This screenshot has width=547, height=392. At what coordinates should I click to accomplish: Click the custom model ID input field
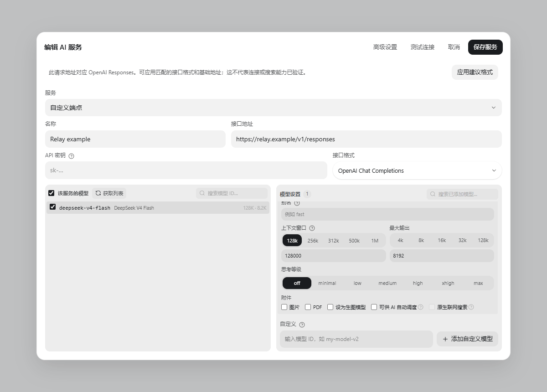[356, 339]
